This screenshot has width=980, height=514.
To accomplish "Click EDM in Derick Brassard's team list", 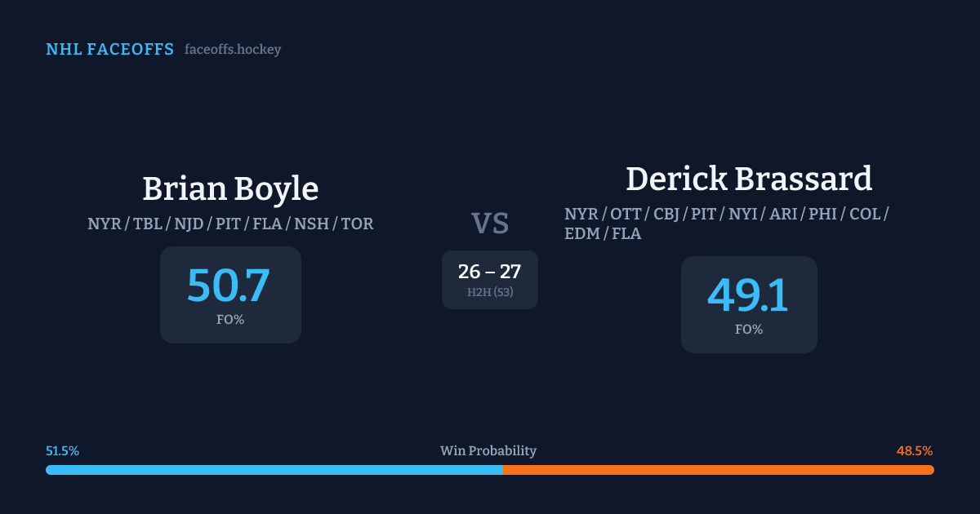I will [x=581, y=234].
